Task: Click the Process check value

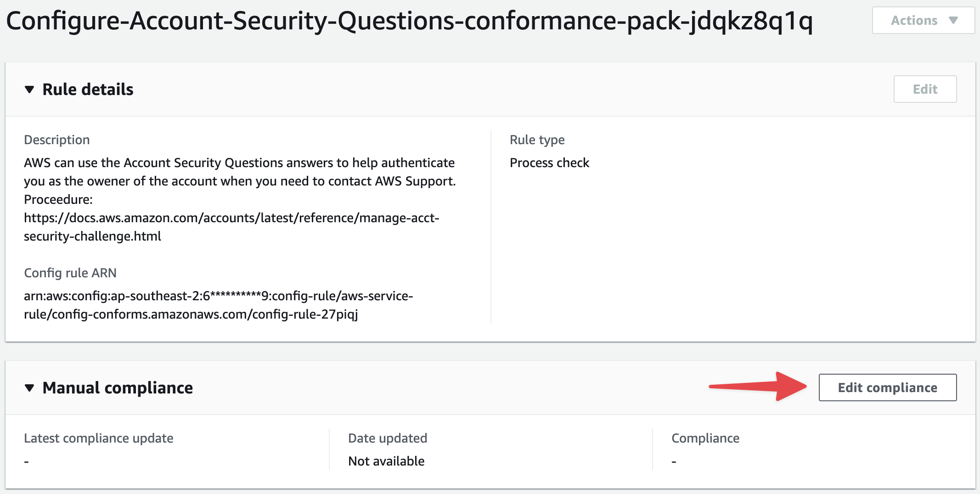Action: pos(549,163)
